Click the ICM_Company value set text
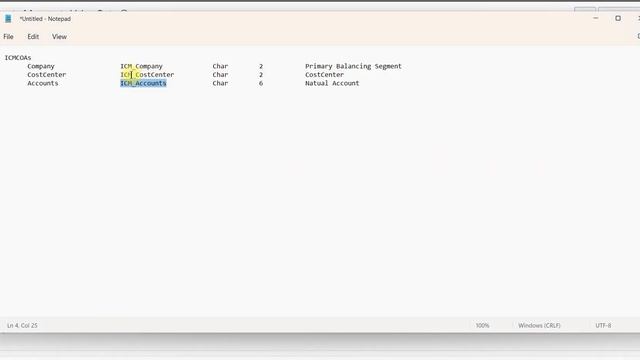The width and height of the screenshot is (640, 360). coord(141,66)
